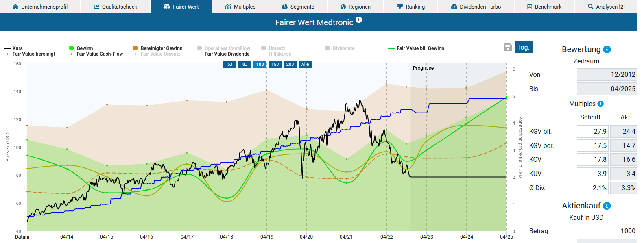Open the Analysen [2] tab
This screenshot has width=644, height=243.
click(x=606, y=7)
